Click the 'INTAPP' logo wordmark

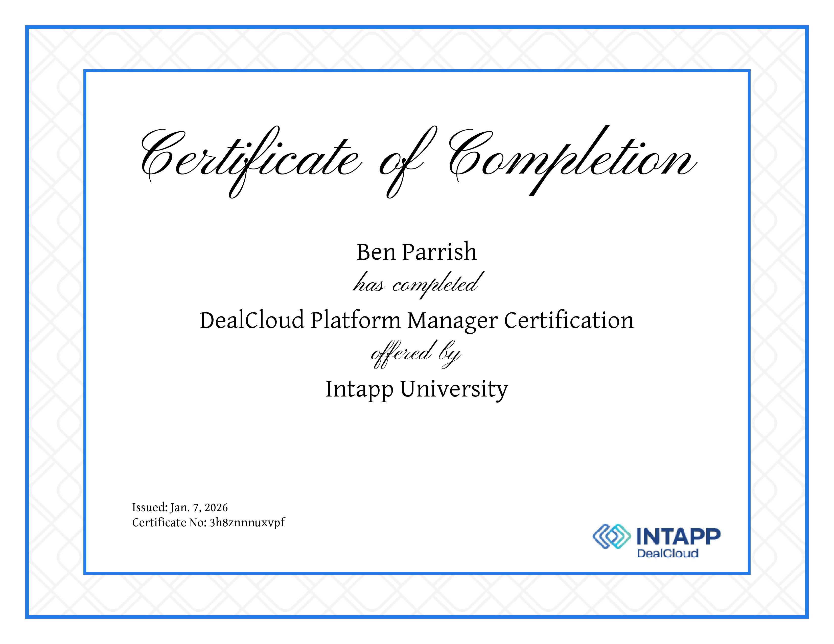(x=678, y=536)
